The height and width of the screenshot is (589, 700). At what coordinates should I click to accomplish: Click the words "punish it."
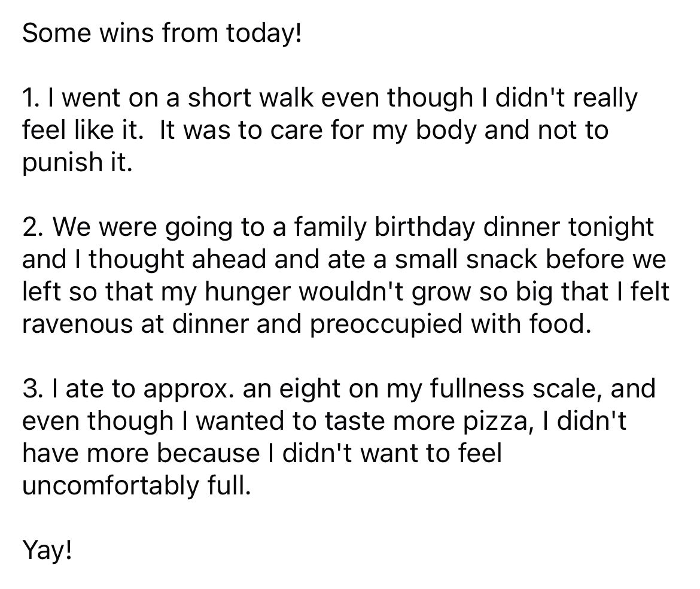pos(75,163)
